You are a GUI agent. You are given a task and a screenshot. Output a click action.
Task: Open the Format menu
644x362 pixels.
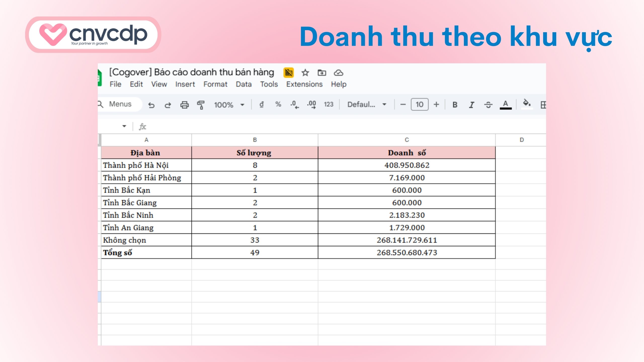point(216,84)
